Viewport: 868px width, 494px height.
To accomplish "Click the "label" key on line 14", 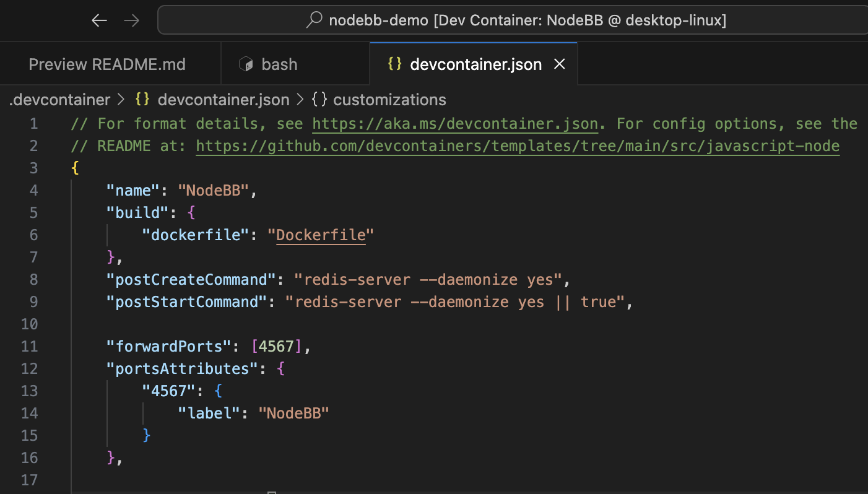I will pos(209,414).
